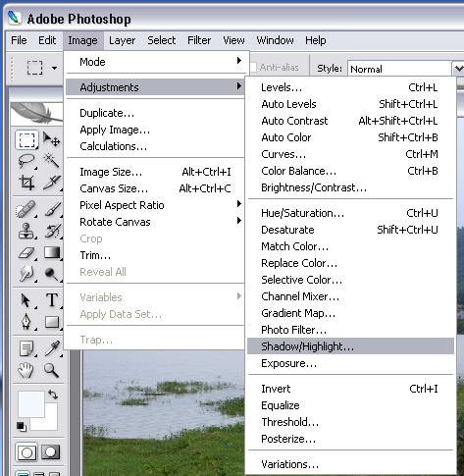464x476 pixels.
Task: Select the Move tool
Action: tap(51, 139)
